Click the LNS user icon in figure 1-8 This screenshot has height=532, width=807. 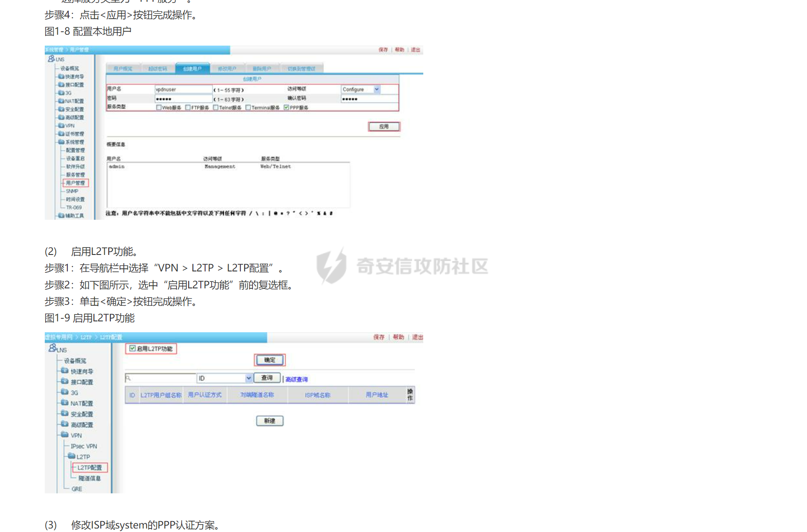51,59
